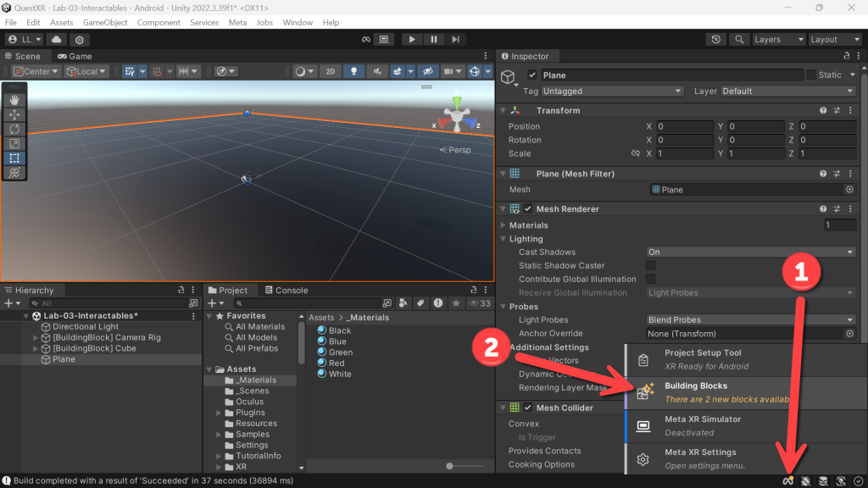Open Project Setup Tool entry
The image size is (868, 488).
click(x=747, y=359)
